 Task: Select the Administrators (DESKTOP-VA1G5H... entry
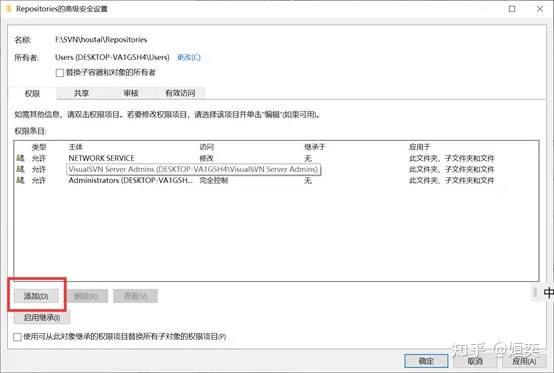pyautogui.click(x=276, y=180)
